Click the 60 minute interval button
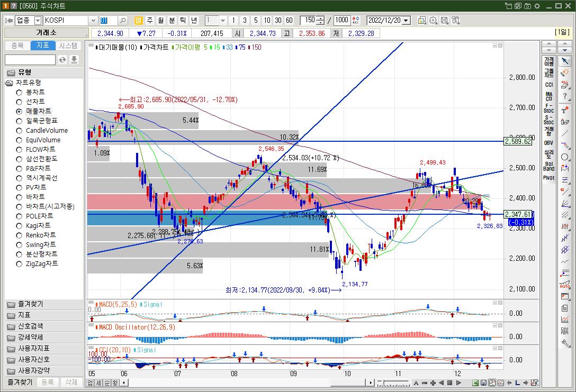 [x=290, y=21]
